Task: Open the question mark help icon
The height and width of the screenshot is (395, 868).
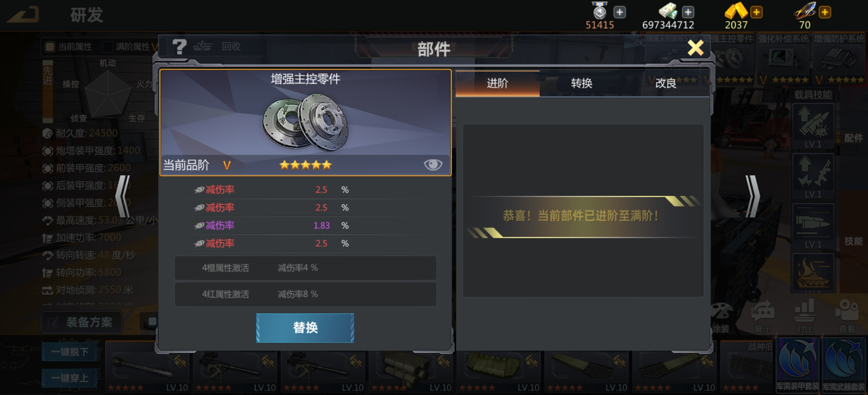Action: click(179, 47)
